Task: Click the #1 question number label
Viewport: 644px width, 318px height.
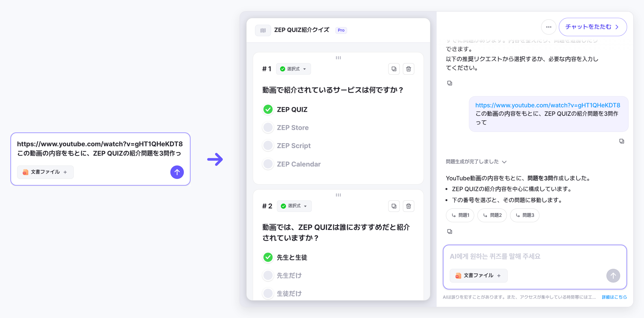Action: click(x=267, y=69)
